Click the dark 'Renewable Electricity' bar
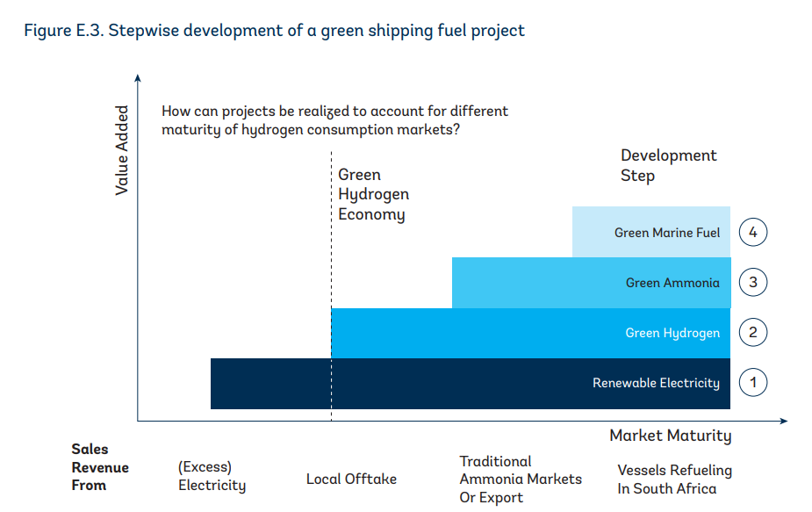Viewport: 812px width, 512px height. click(x=471, y=384)
